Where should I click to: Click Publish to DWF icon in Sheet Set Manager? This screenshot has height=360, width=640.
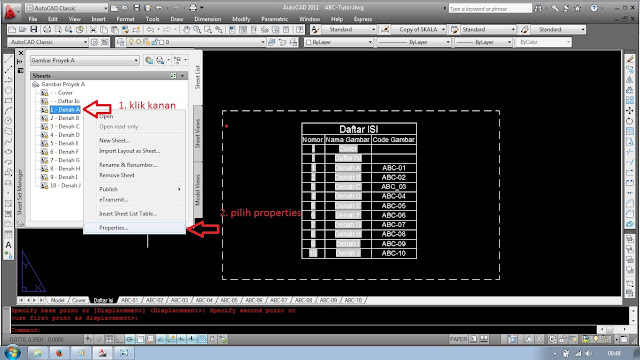click(149, 60)
